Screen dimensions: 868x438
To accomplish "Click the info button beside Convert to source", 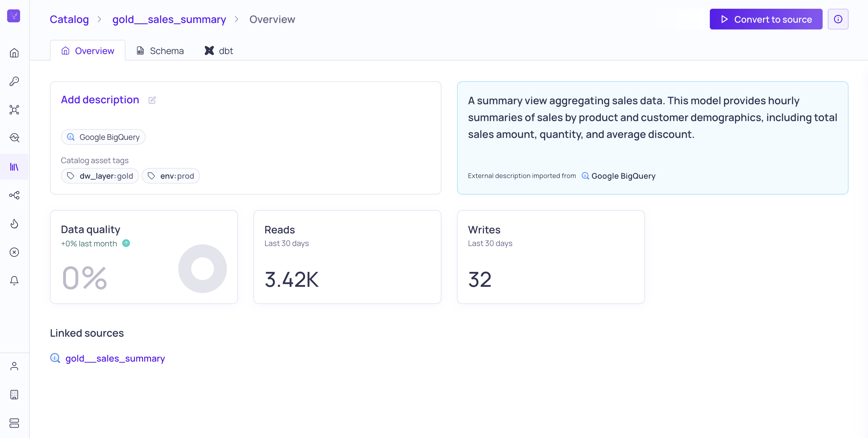I will pos(838,19).
